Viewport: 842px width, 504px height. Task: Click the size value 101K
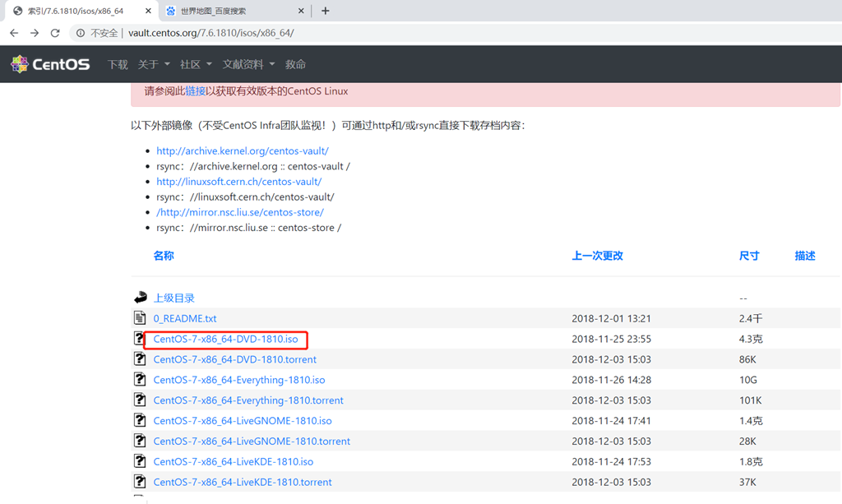coord(750,400)
